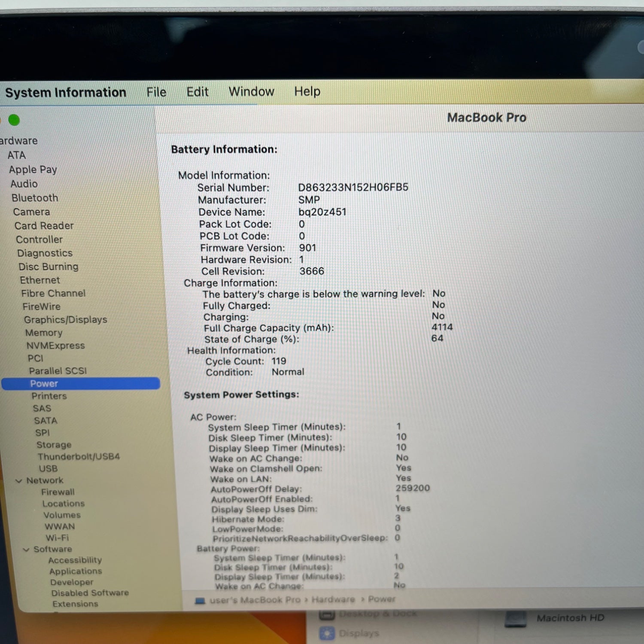
Task: Click Hardware in the bottom path bar
Action: click(333, 599)
